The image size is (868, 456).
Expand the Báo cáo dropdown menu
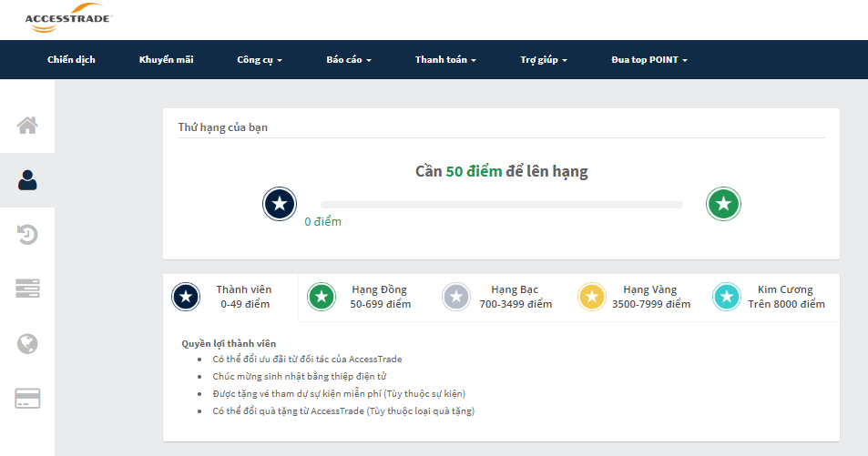pos(349,60)
